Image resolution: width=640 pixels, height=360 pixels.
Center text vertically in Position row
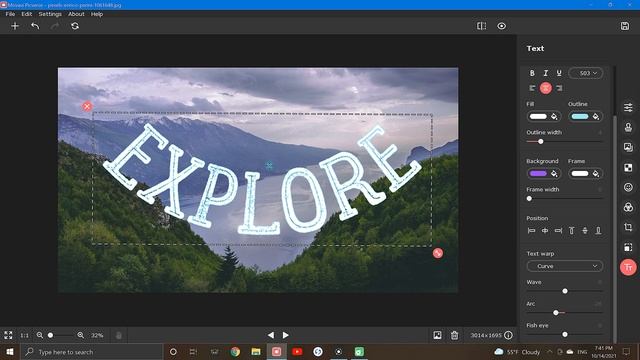(585, 231)
